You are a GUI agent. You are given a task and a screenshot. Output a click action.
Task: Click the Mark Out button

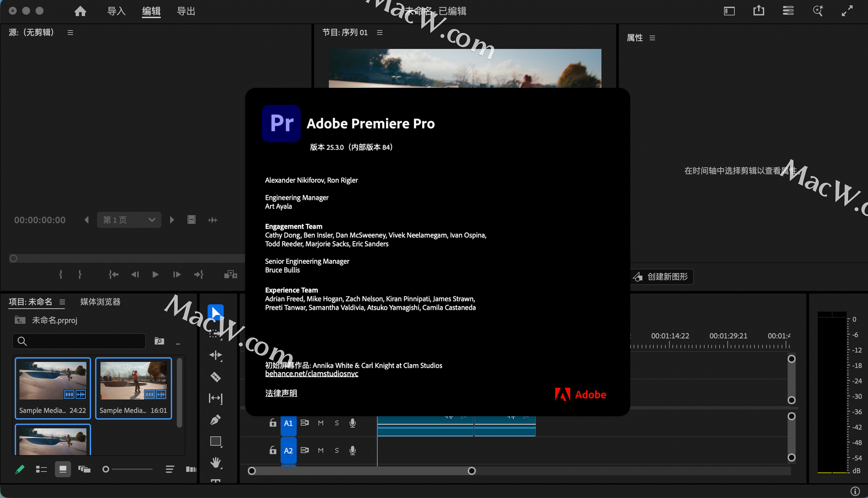point(80,275)
